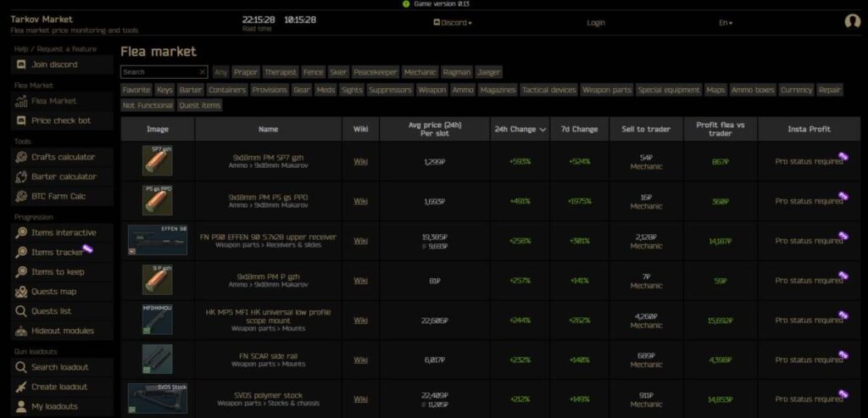Open Wiki link for SVDS polymer stock
The height and width of the screenshot is (418, 868).
click(360, 399)
